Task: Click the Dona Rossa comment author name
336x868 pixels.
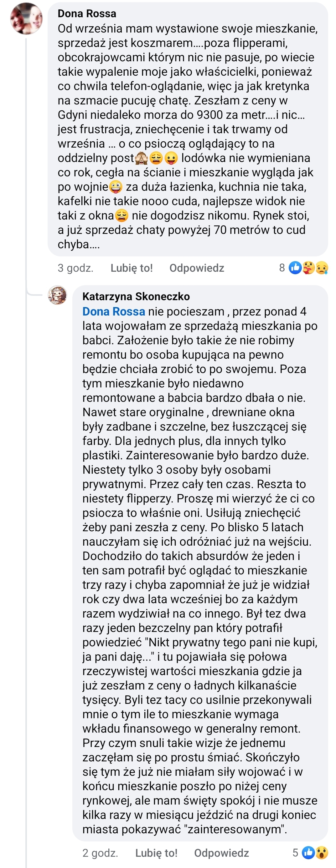Action: click(x=87, y=13)
